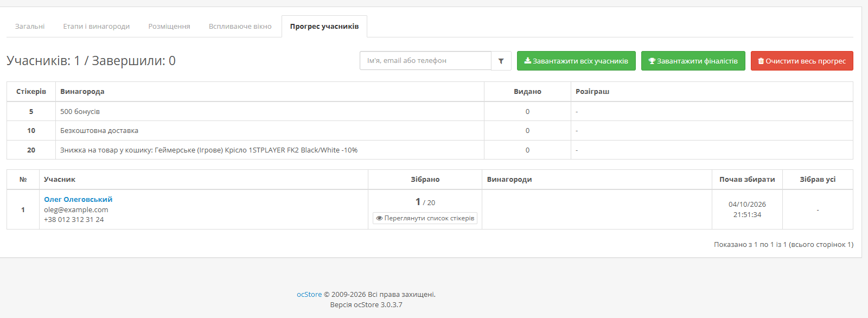Click the Учасників: 1 / Завершили: 0 heading
Image resolution: width=868 pixels, height=318 pixels.
[x=91, y=61]
